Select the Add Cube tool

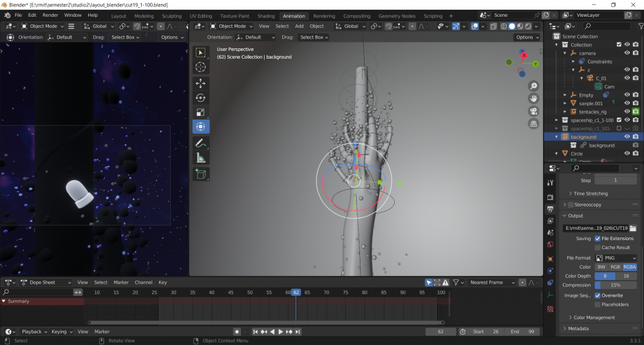pos(201,174)
